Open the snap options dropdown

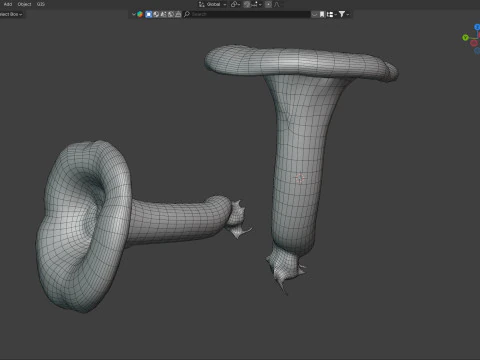pos(257,4)
